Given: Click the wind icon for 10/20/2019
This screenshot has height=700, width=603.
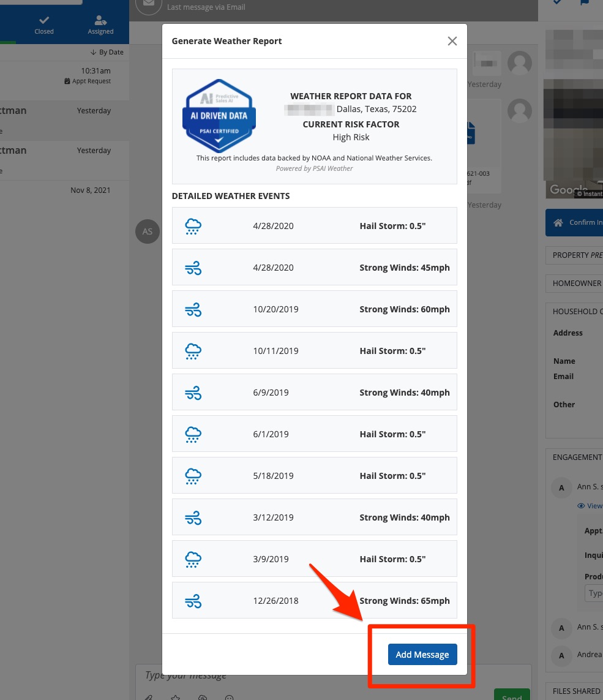Looking at the screenshot, I should point(193,309).
